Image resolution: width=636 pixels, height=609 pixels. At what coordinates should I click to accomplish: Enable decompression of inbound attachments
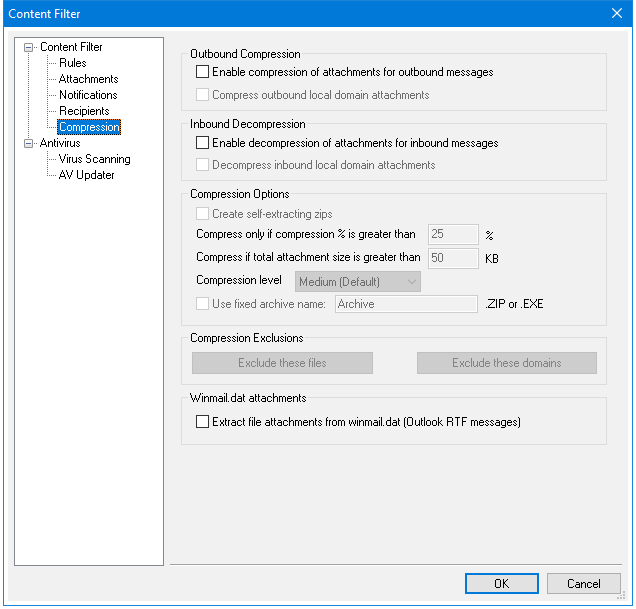pyautogui.click(x=204, y=143)
